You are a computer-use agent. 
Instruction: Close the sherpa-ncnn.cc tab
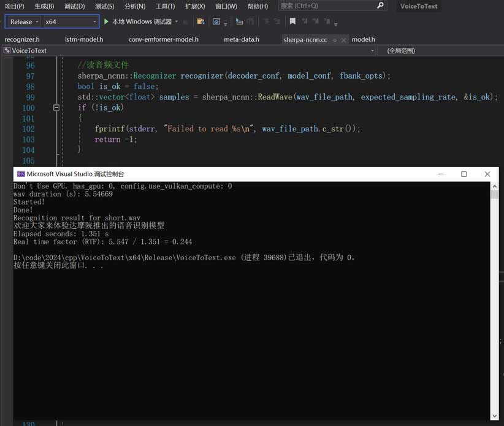click(343, 40)
